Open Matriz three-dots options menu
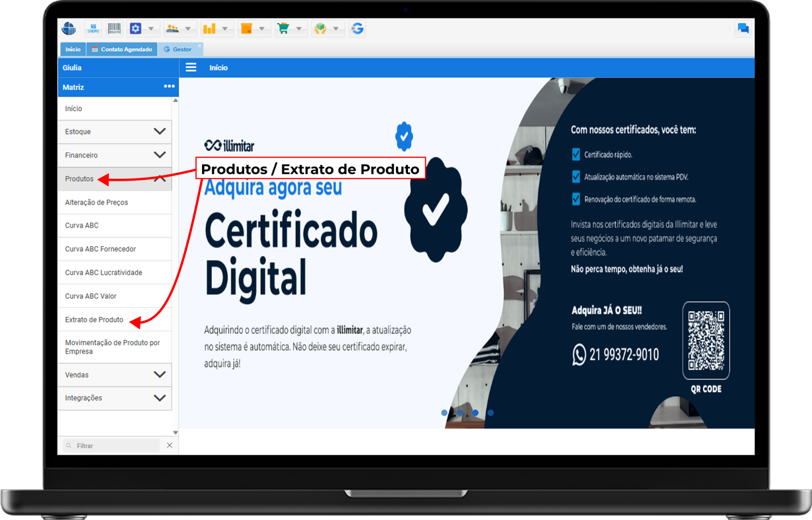The width and height of the screenshot is (812, 520). coord(169,87)
